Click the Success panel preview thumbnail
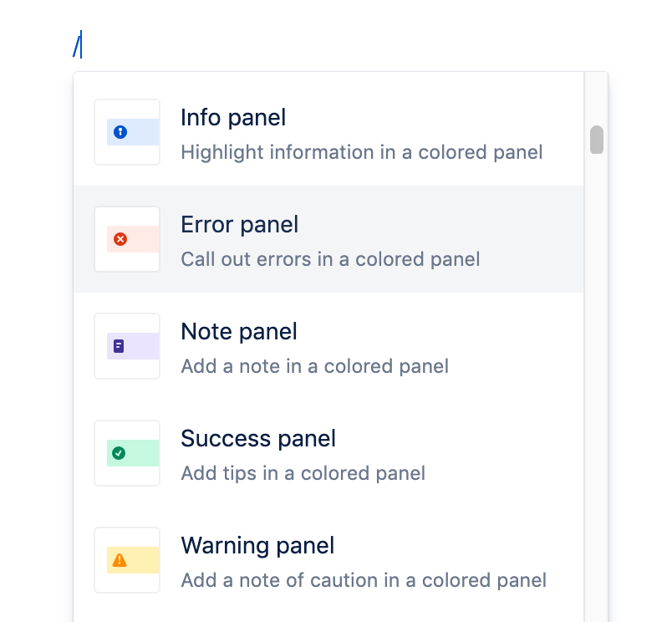The height and width of the screenshot is (622, 672). pos(127,453)
